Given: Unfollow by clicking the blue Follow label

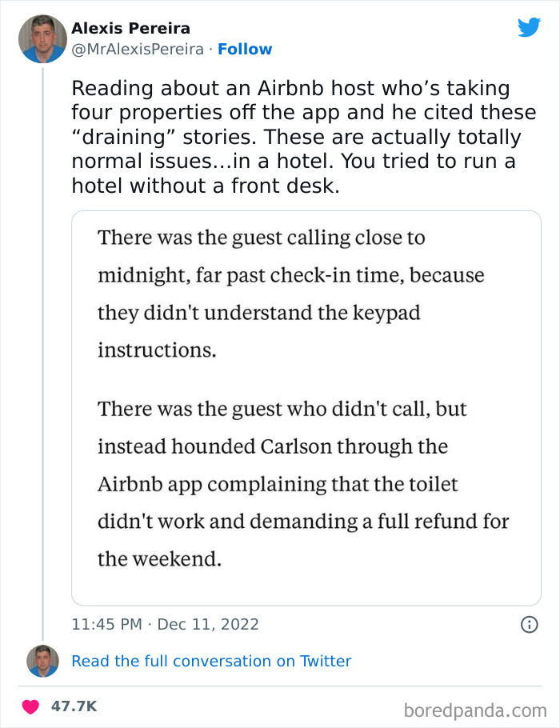Looking at the screenshot, I should [246, 50].
